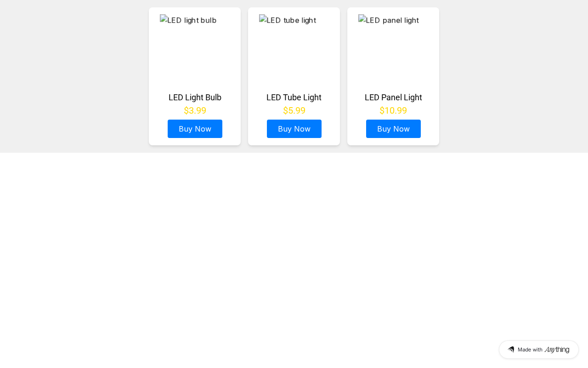Image resolution: width=588 pixels, height=368 pixels.
Task: Select the LED Tube Light product title
Action: (294, 98)
